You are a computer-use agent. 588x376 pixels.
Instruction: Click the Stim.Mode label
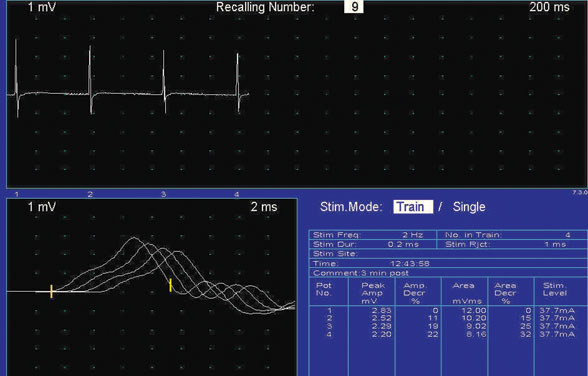pos(351,207)
